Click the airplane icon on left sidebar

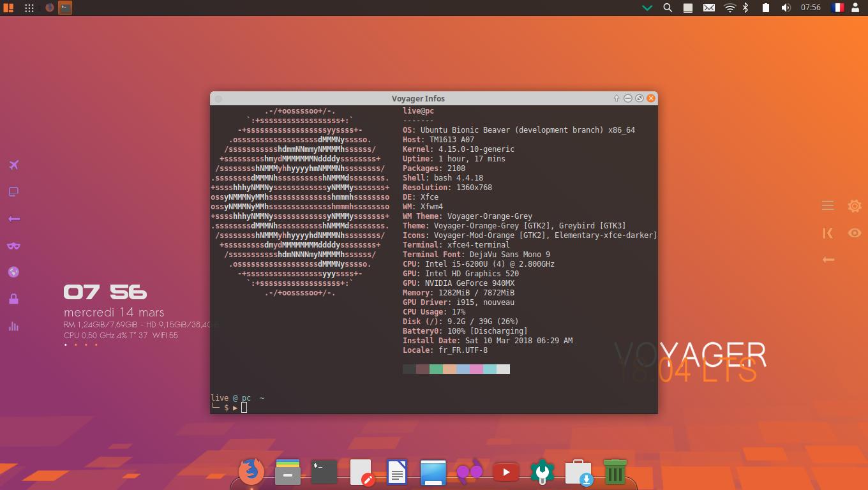13,165
